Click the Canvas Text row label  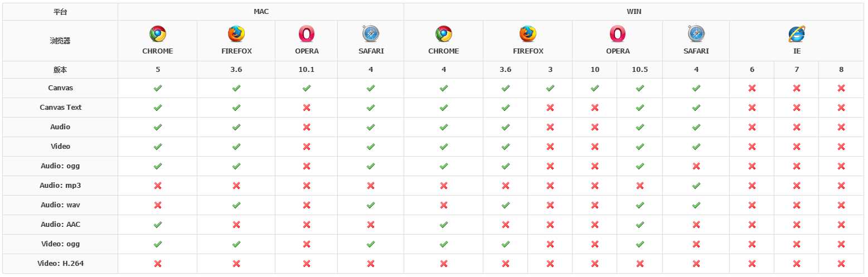60,108
